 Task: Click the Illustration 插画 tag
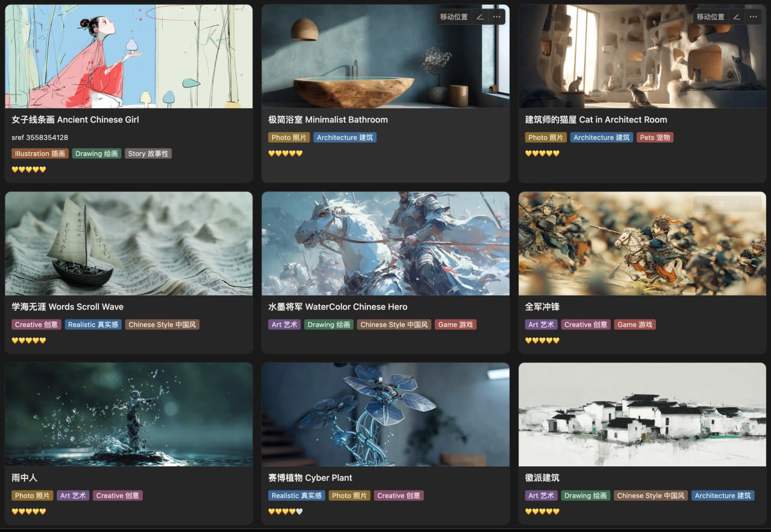[40, 153]
